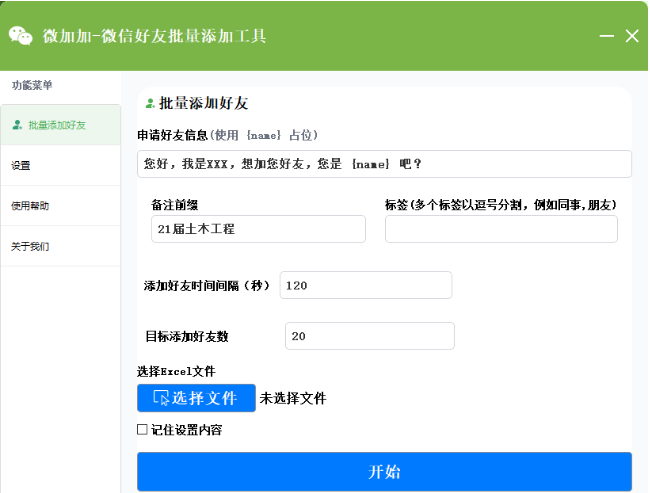Focus the 申请好友信息 message field

pyautogui.click(x=384, y=164)
